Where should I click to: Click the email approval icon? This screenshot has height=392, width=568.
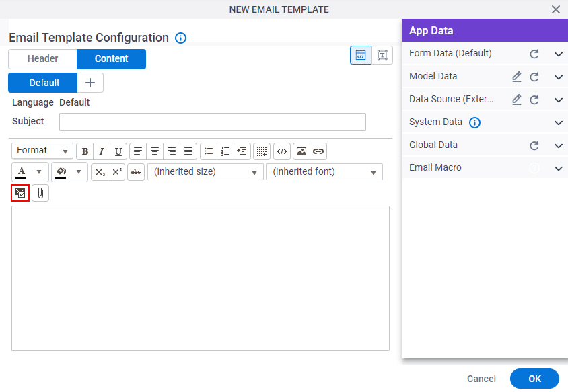20,193
